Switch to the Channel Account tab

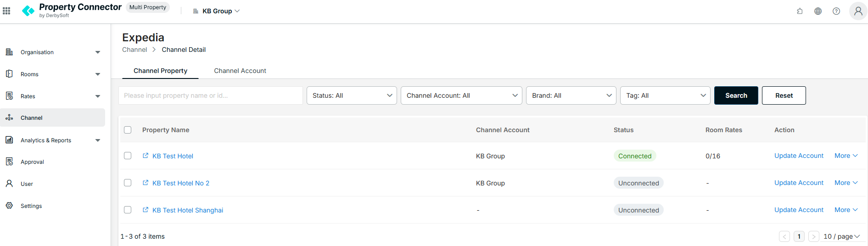click(x=240, y=71)
